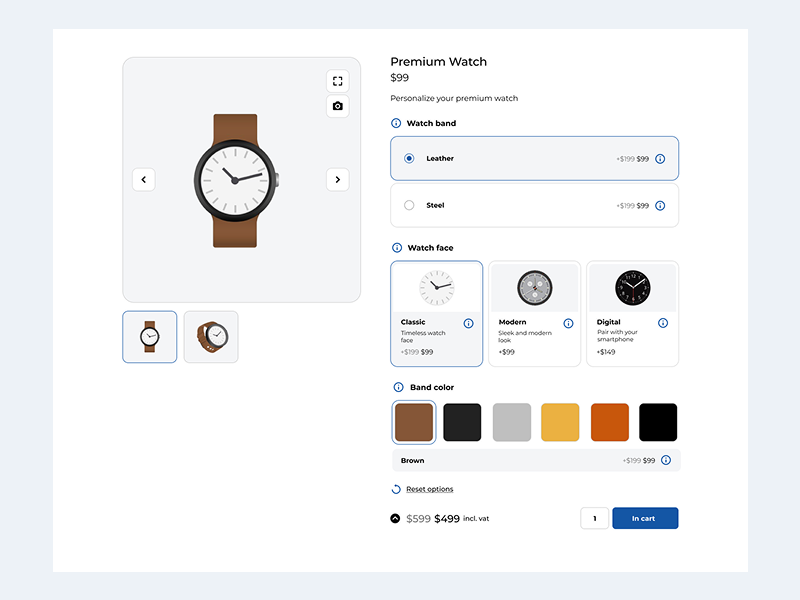The width and height of the screenshot is (800, 600).
Task: Click the In cart button
Action: (645, 518)
